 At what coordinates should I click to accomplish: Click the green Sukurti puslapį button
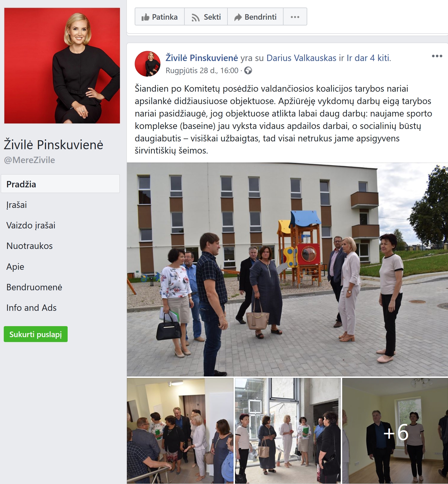coord(36,334)
